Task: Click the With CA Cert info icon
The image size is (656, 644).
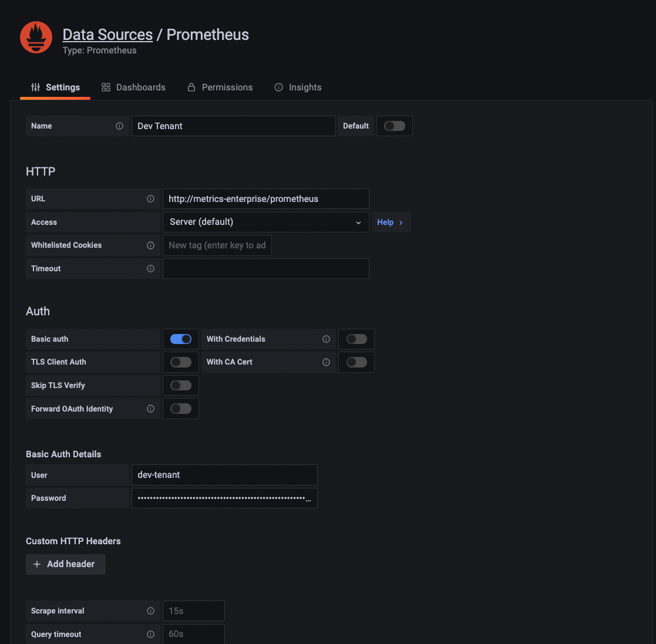Action: pyautogui.click(x=327, y=362)
